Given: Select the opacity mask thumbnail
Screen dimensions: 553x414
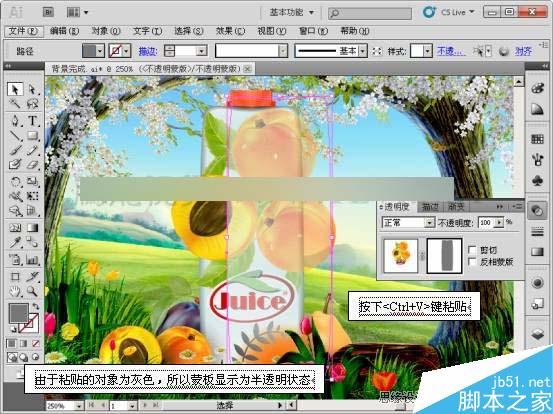Looking at the screenshot, I should [x=444, y=256].
